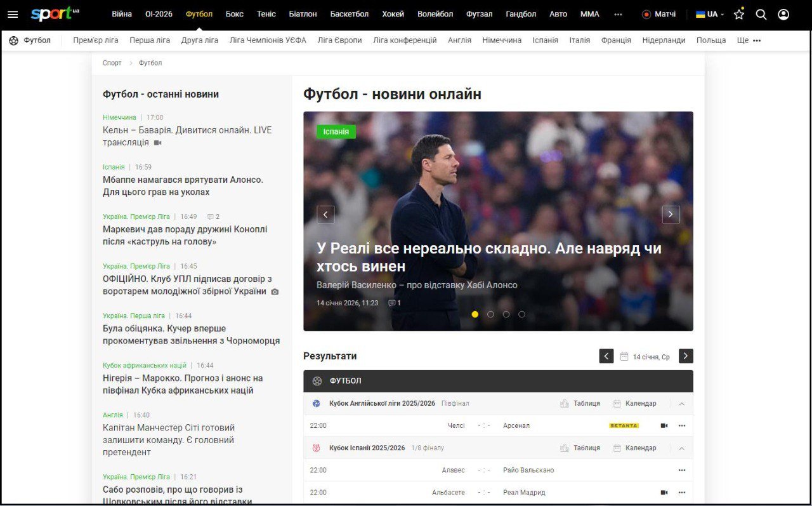
Task: Open Мбаппе намагався врятувати Алонсо article
Action: tap(183, 186)
